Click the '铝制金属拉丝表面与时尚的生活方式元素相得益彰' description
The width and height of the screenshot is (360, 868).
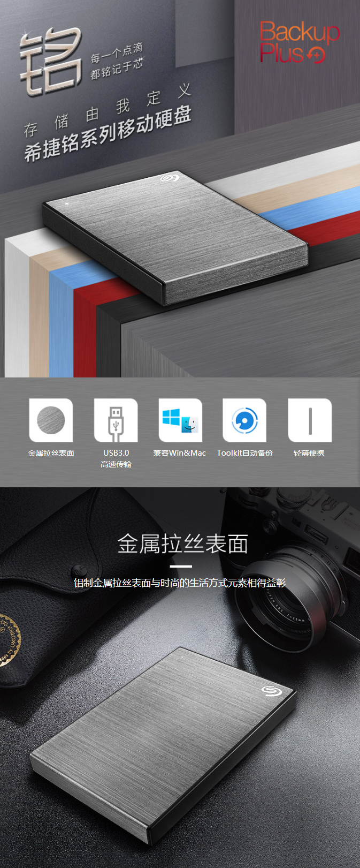[x=180, y=583]
